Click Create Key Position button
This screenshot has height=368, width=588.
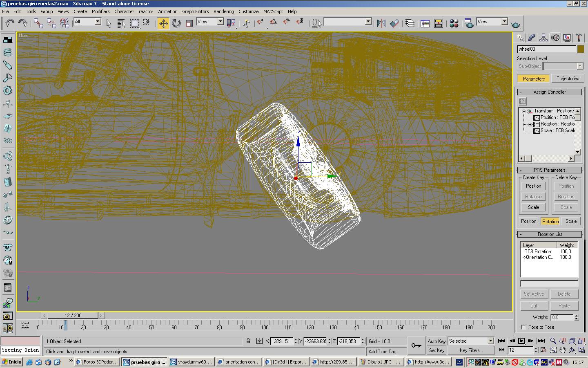tap(533, 186)
